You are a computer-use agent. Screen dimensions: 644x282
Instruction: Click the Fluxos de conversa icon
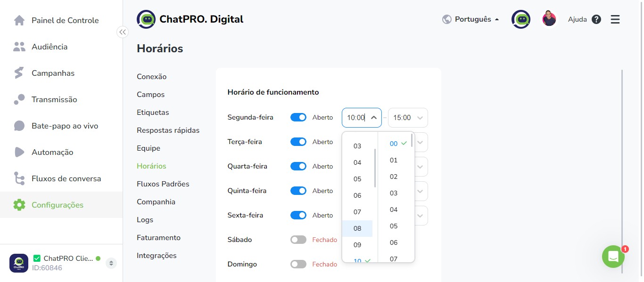(x=19, y=178)
